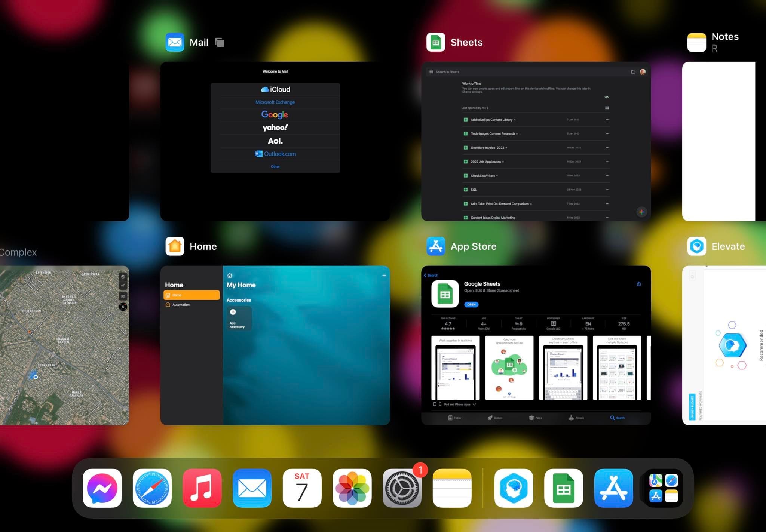Tap the new-spreadsheet plus button in Sheets
This screenshot has height=532, width=766.
(x=642, y=212)
